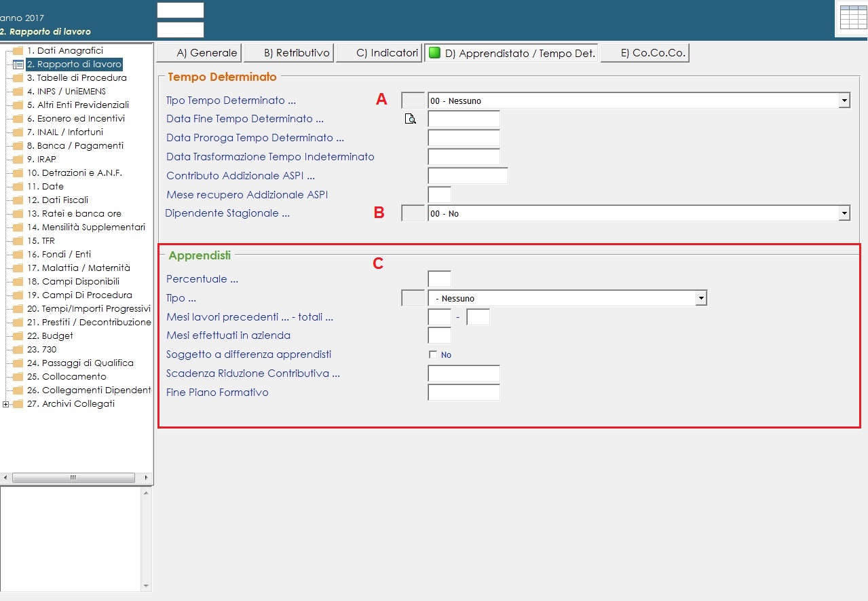Switch to the A) Generale tab
The width and height of the screenshot is (868, 601).
point(200,53)
